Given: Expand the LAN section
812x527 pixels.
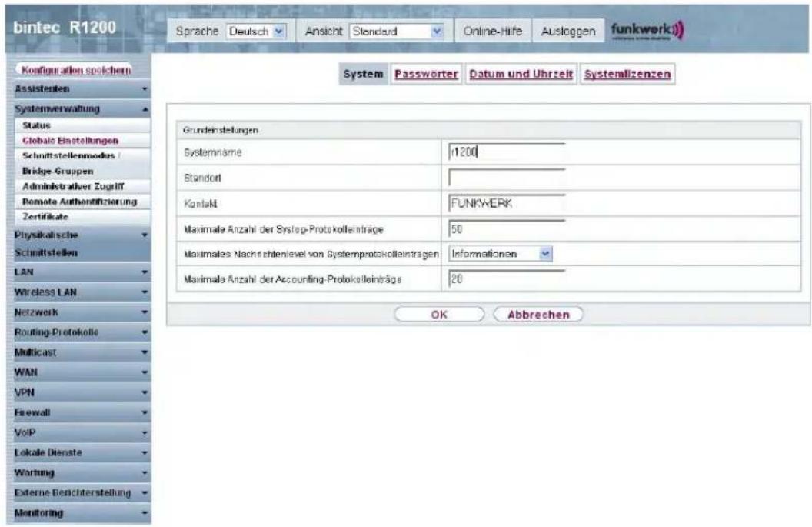Looking at the screenshot, I should [x=82, y=272].
